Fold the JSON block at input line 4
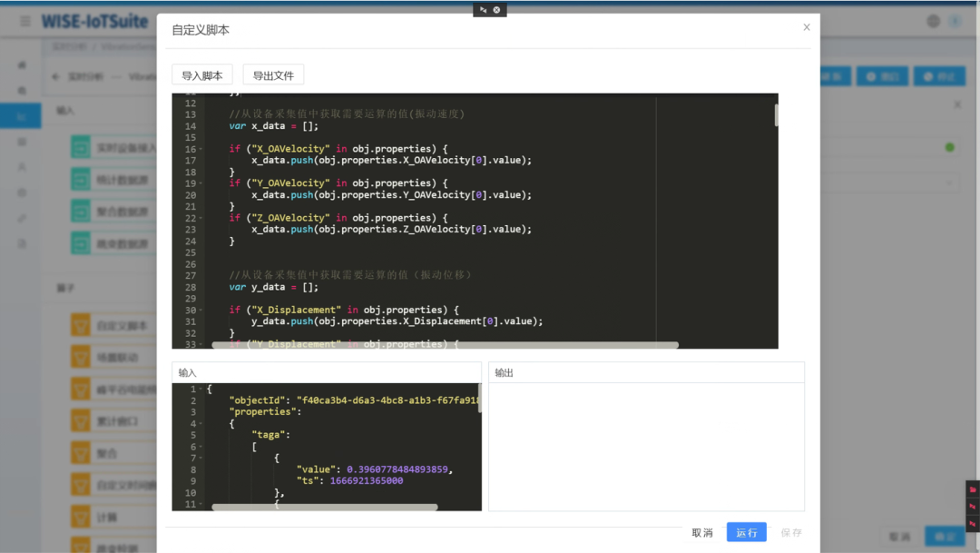 pyautogui.click(x=201, y=423)
